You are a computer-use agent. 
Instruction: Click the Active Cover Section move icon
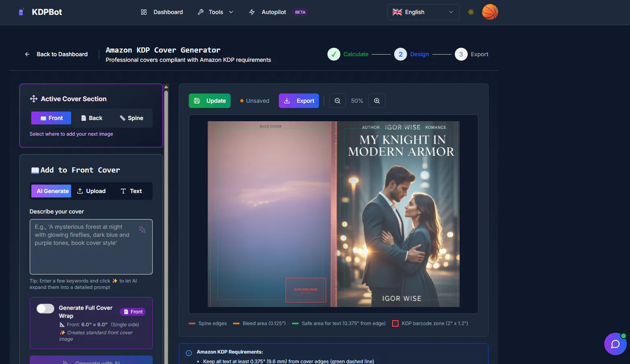pyautogui.click(x=34, y=99)
